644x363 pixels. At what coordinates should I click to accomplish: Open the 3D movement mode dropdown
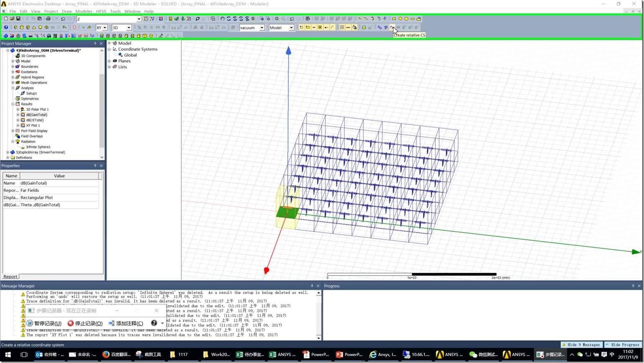(129, 28)
